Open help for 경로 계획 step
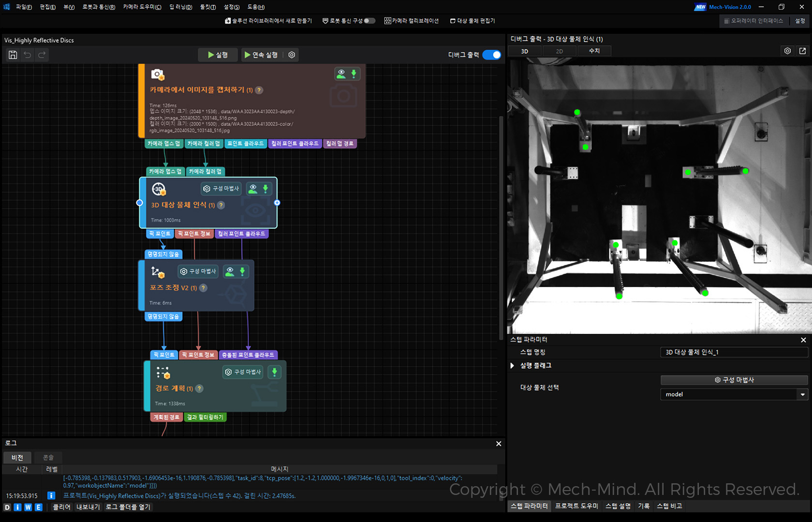This screenshot has height=522, width=812. click(x=199, y=389)
